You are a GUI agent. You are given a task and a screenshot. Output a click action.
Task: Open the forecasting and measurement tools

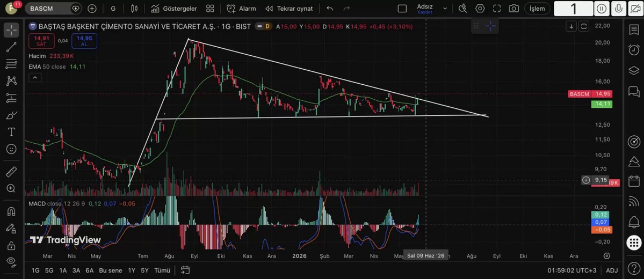tap(11, 98)
